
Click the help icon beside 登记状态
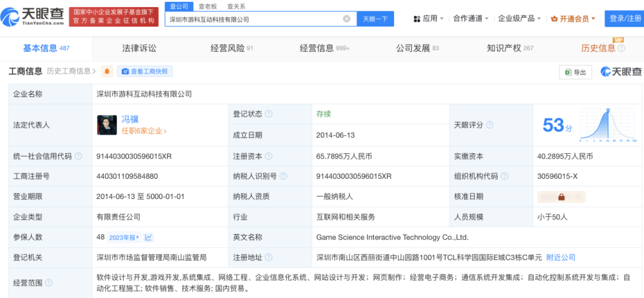[268, 114]
